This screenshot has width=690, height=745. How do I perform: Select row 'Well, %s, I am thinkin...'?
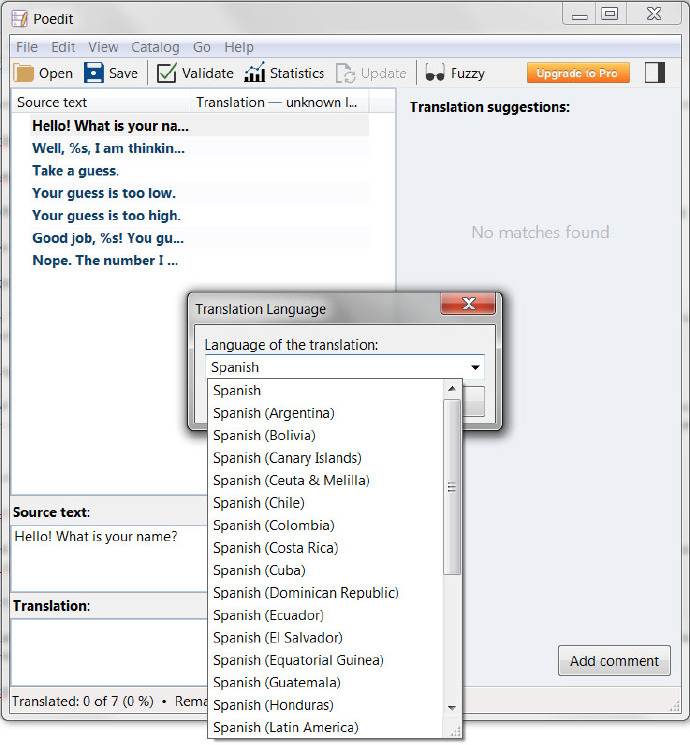click(200, 148)
